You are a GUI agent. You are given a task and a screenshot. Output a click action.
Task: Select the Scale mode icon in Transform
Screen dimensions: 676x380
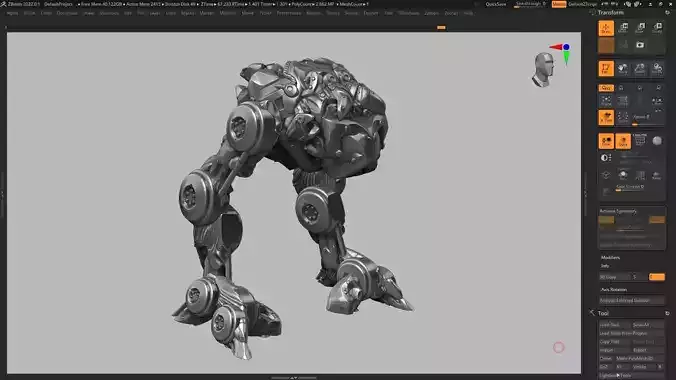pos(640,28)
